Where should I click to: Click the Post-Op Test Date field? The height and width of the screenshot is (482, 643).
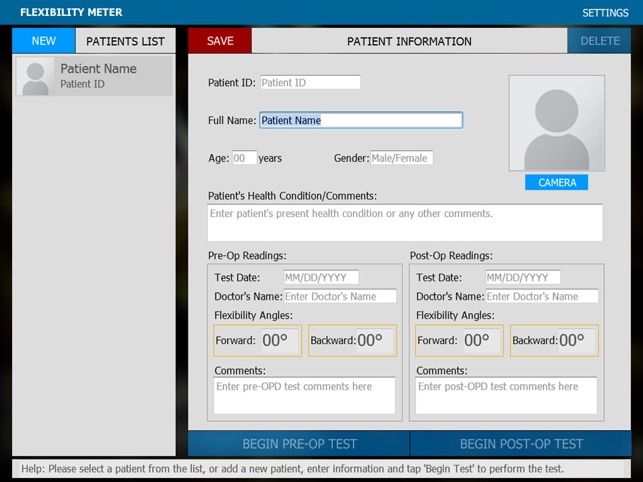[523, 277]
